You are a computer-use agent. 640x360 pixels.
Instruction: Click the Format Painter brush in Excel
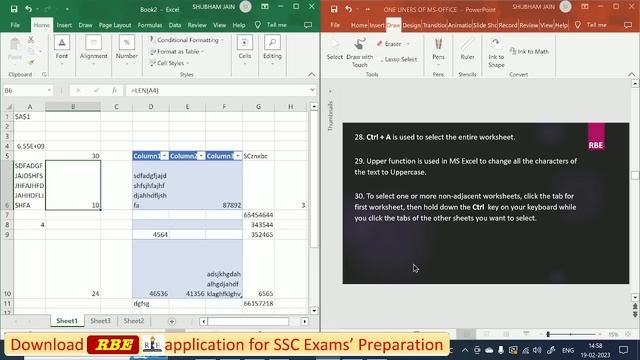31,62
